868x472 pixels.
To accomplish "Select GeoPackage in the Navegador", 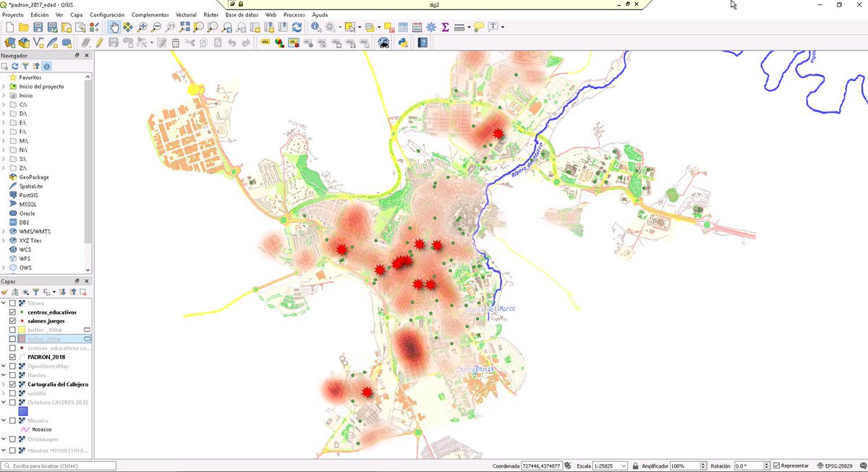I will [34, 177].
